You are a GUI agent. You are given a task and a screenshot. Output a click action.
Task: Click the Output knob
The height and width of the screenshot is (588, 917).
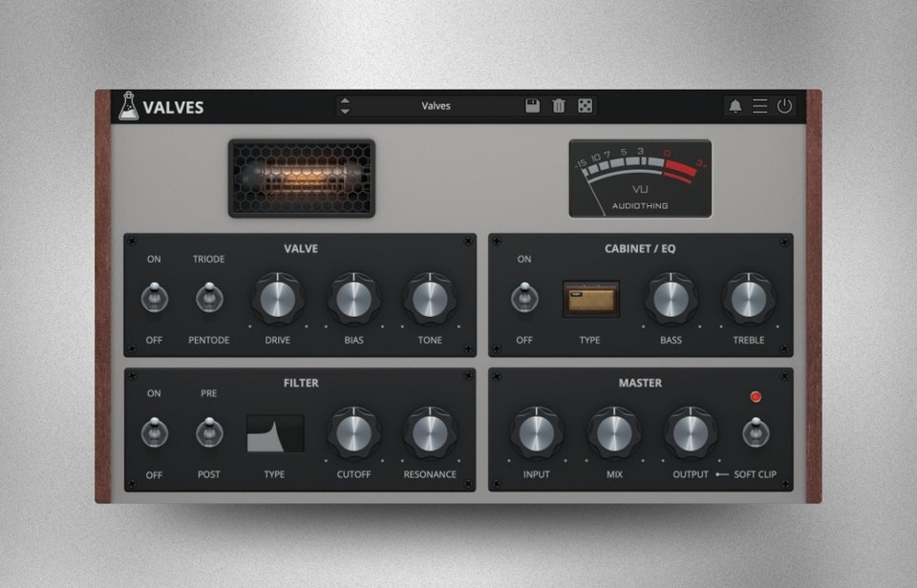690,433
